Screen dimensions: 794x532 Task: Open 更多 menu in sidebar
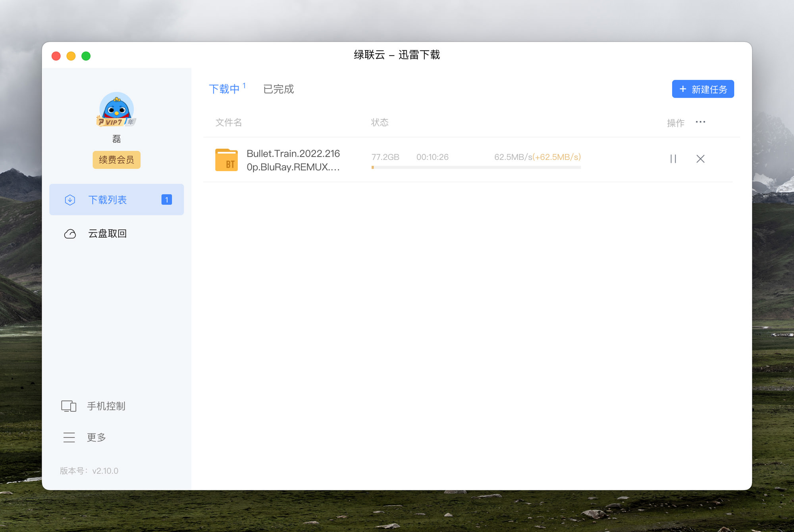96,437
